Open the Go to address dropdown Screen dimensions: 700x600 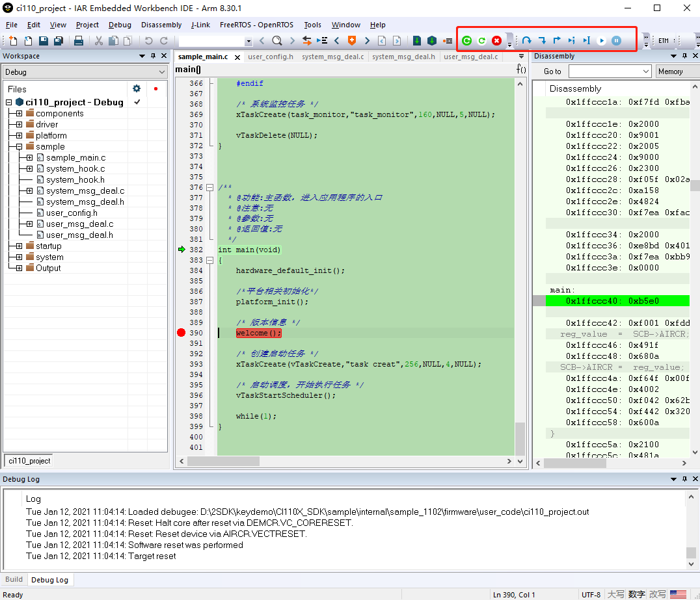[646, 72]
